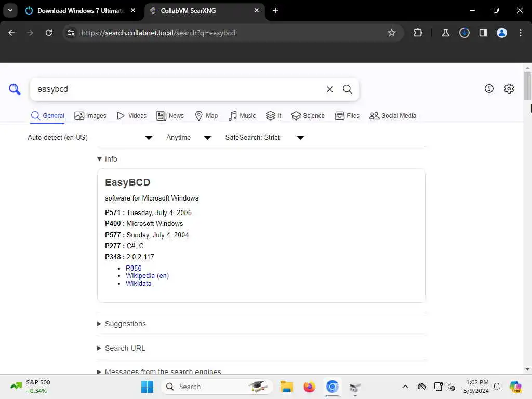Switch to Map search category
This screenshot has width=532, height=399.
(x=206, y=116)
